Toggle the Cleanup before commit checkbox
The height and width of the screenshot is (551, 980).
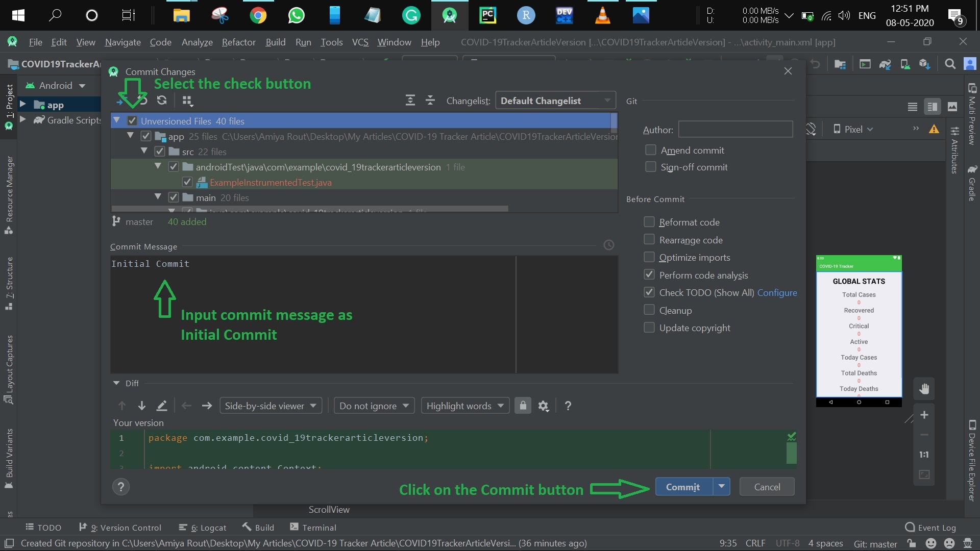click(648, 310)
